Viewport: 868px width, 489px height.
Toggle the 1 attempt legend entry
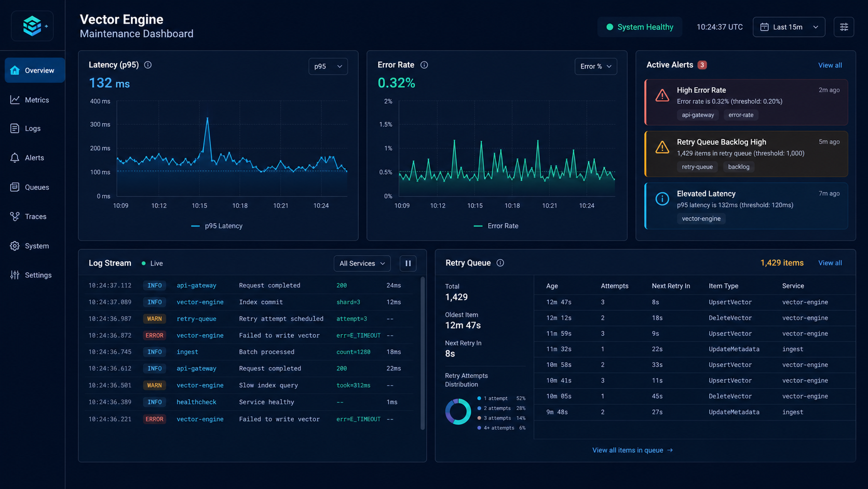click(x=501, y=399)
